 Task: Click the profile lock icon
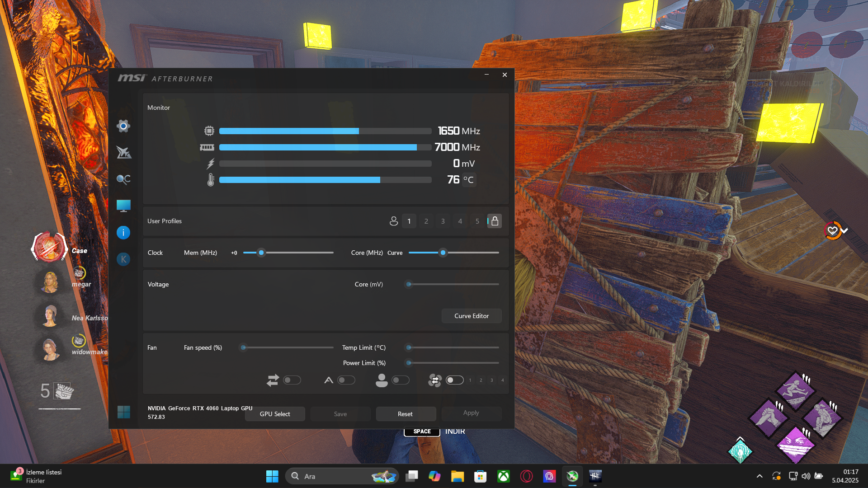[x=495, y=221]
